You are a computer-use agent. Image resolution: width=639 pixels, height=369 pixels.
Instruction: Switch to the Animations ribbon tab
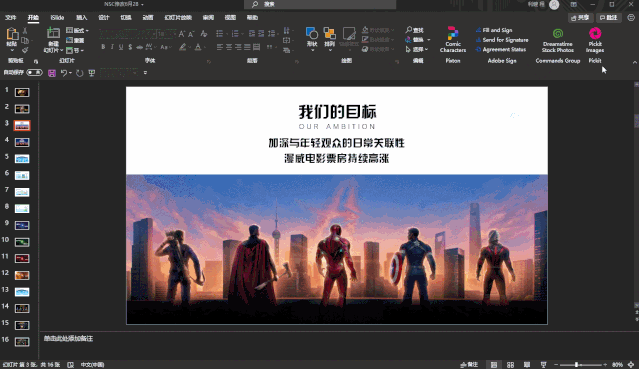148,18
